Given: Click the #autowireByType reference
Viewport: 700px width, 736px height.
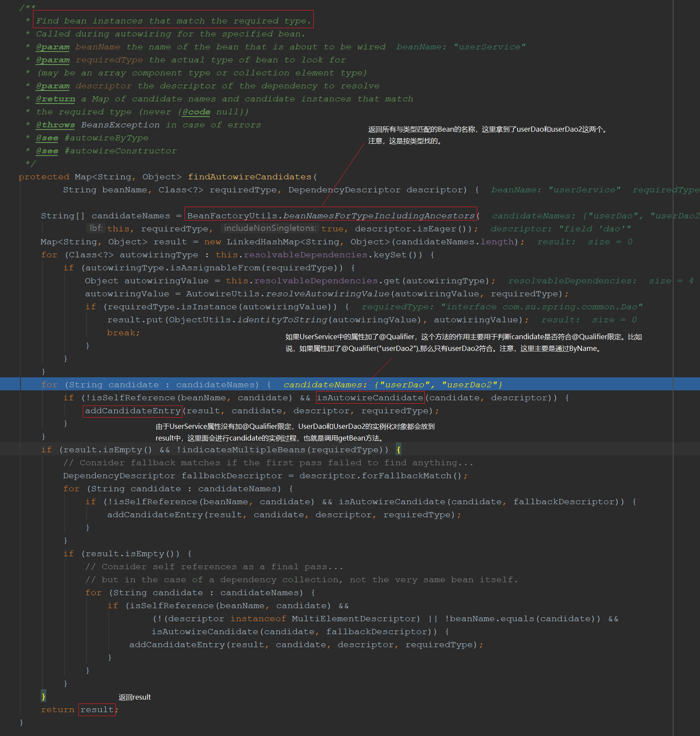Looking at the screenshot, I should [107, 138].
